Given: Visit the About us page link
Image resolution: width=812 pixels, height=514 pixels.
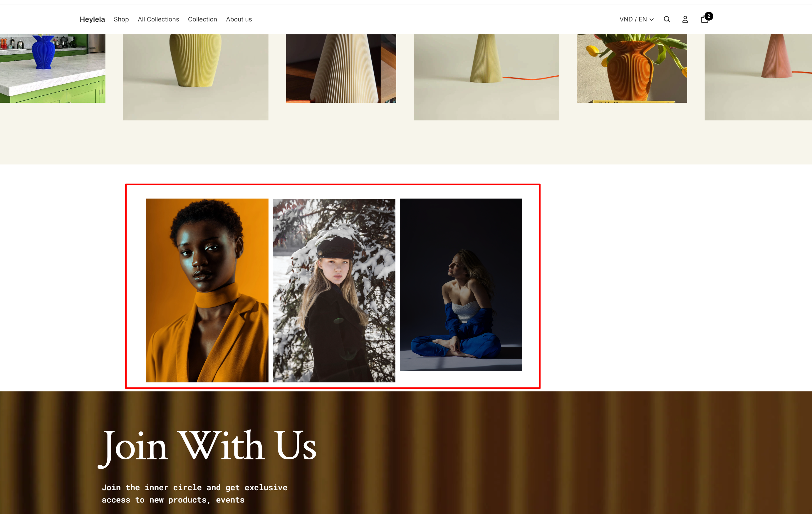Looking at the screenshot, I should point(239,19).
